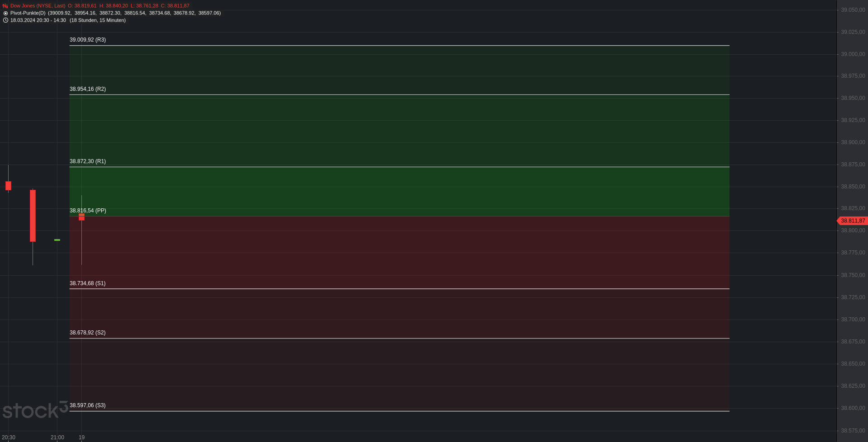
Task: Select the Pivot-Punkte(D) indicator label
Action: tap(28, 13)
